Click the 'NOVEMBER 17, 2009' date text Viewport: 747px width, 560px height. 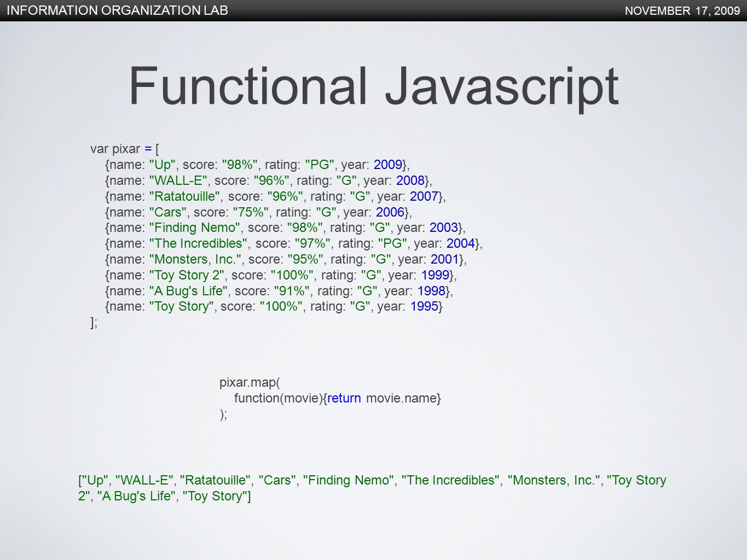682,11
